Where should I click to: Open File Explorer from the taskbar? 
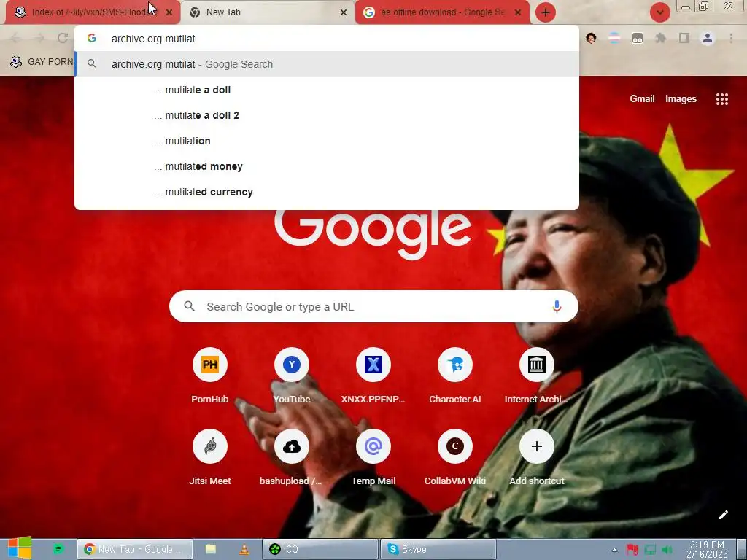point(211,549)
